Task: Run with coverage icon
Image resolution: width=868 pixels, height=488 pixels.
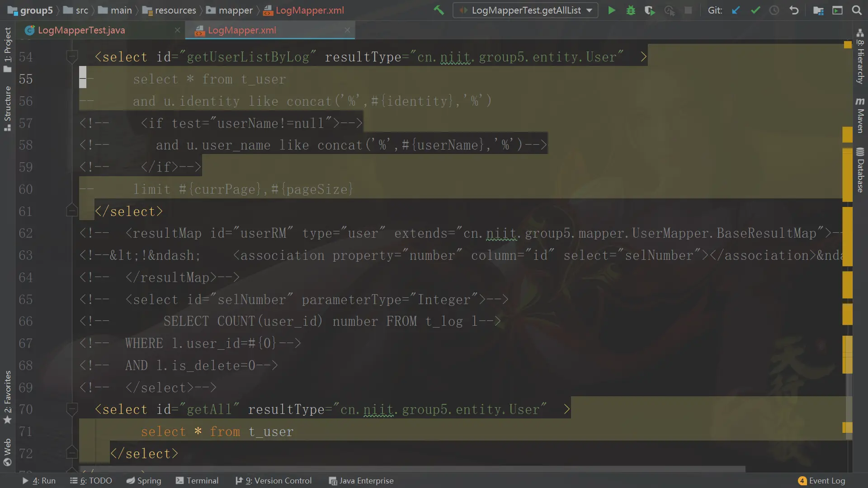Action: pos(650,10)
